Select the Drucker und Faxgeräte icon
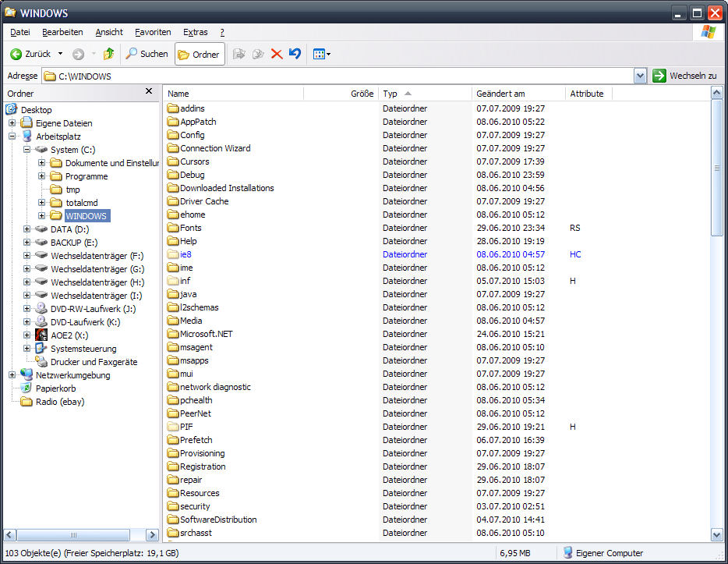 coord(41,361)
